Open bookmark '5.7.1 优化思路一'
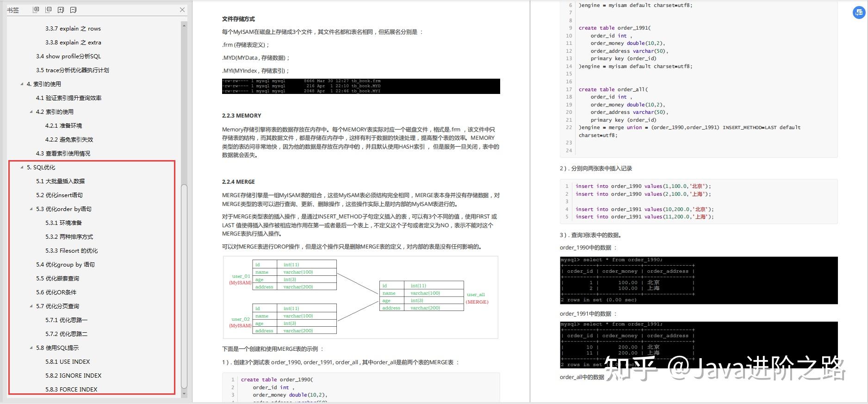Image resolution: width=868 pixels, height=404 pixels. coord(66,320)
